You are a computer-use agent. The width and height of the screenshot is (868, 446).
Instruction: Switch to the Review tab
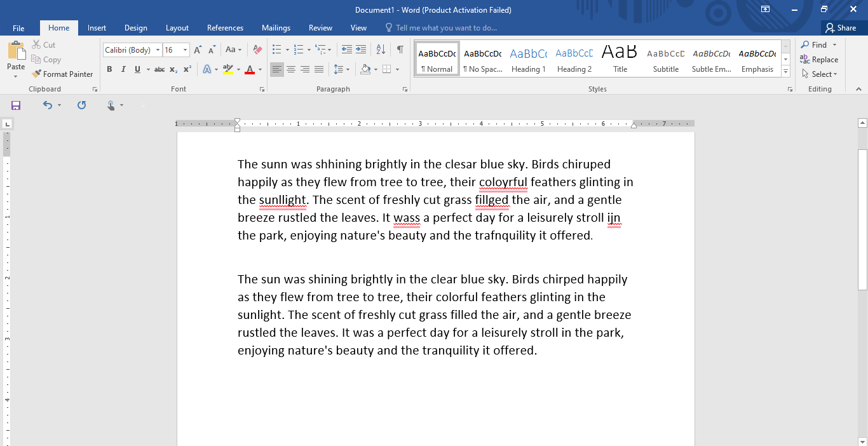(320, 28)
